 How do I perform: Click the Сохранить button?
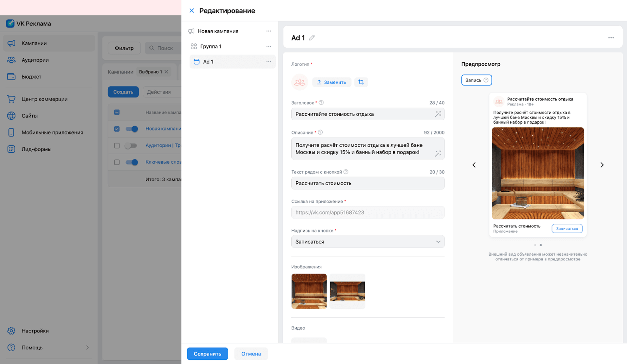pyautogui.click(x=207, y=354)
